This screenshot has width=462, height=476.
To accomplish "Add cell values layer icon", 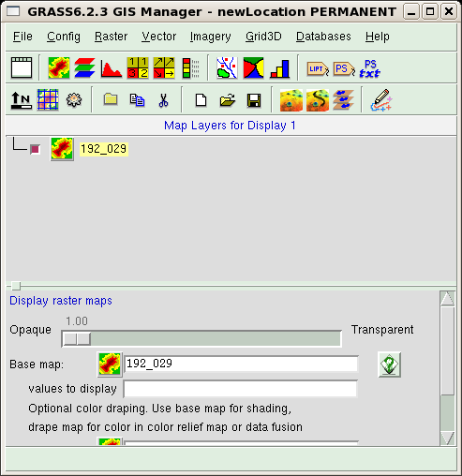I will pyautogui.click(x=138, y=67).
